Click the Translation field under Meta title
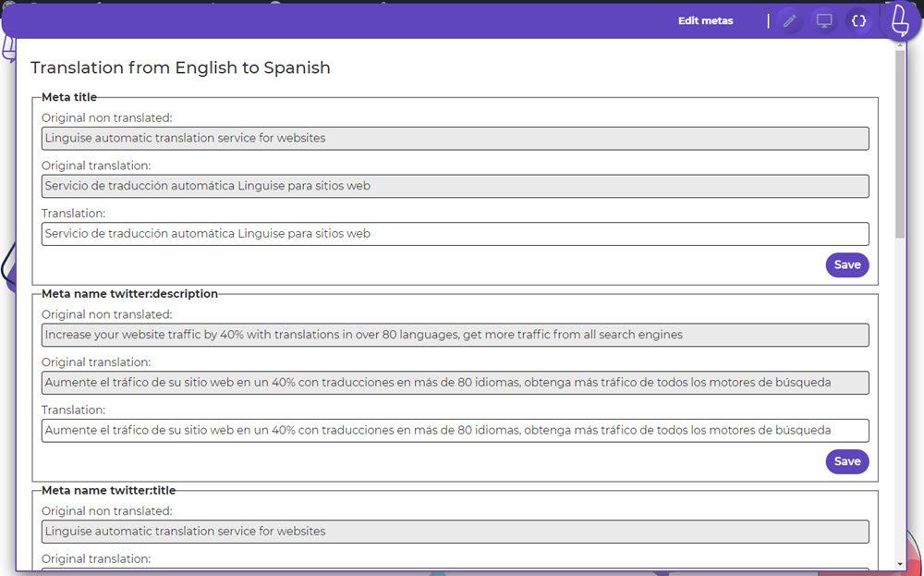 (x=455, y=233)
